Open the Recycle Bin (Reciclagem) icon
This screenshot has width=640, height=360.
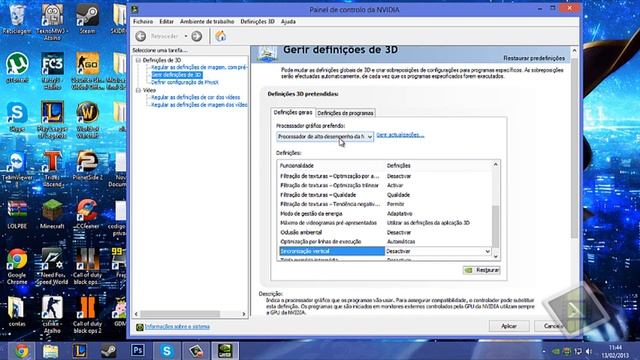pos(17,19)
